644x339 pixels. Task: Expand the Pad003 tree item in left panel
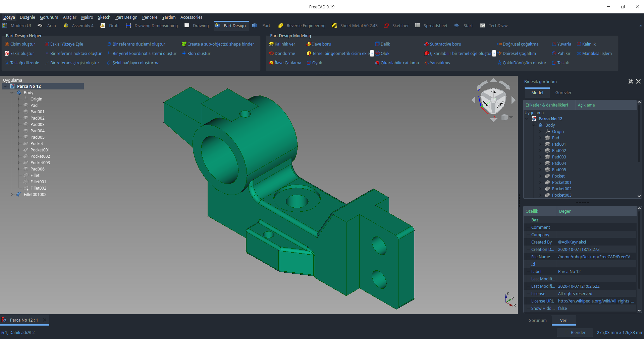tap(18, 125)
